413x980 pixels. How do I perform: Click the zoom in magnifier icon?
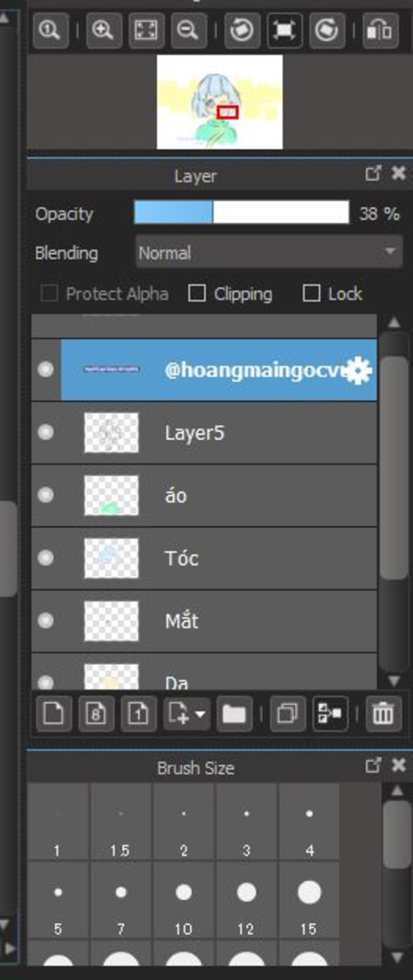pyautogui.click(x=104, y=31)
